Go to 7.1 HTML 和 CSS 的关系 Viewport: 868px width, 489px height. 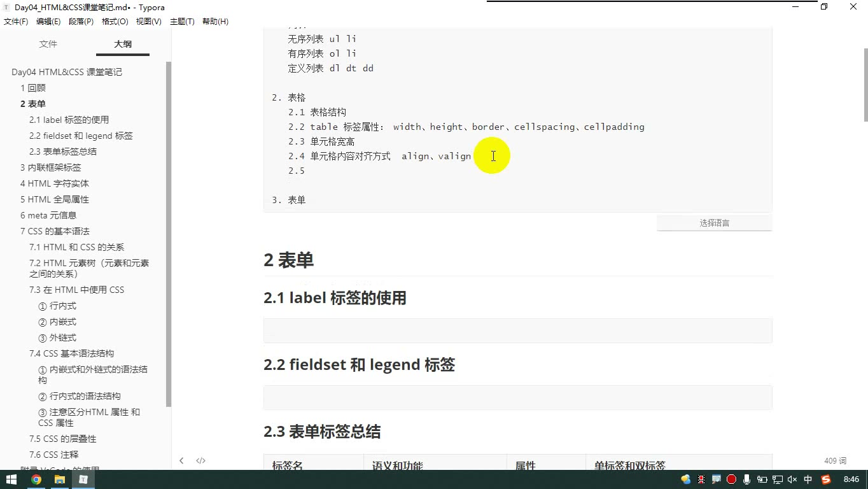click(77, 247)
